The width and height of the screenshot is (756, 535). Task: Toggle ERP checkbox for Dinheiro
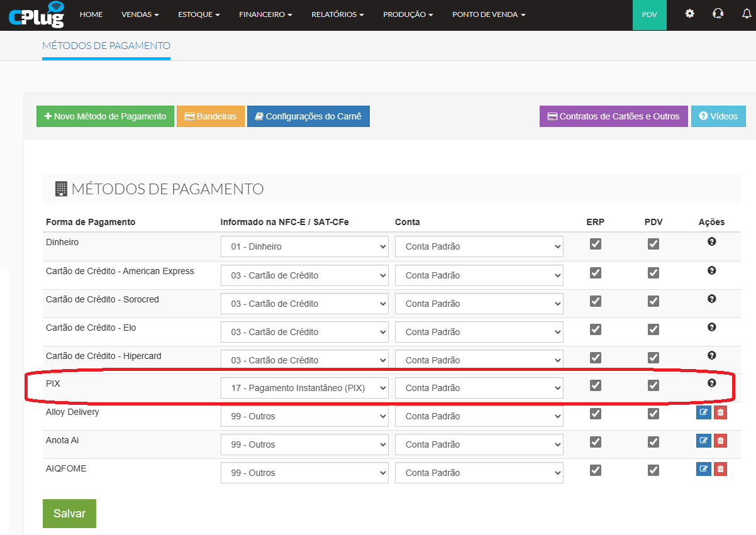tap(596, 244)
